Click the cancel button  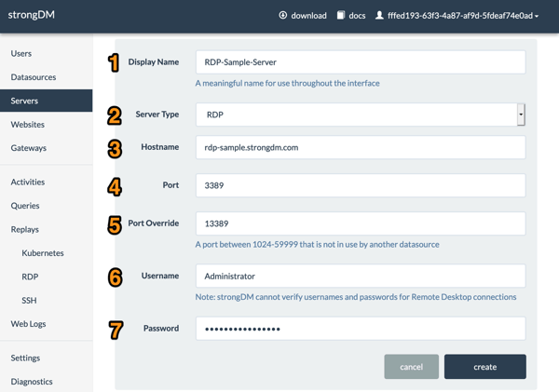[412, 367]
